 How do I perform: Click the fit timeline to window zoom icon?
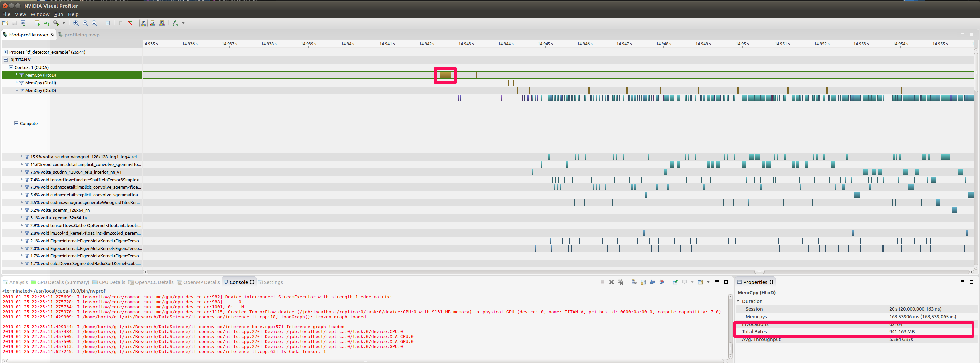point(95,23)
